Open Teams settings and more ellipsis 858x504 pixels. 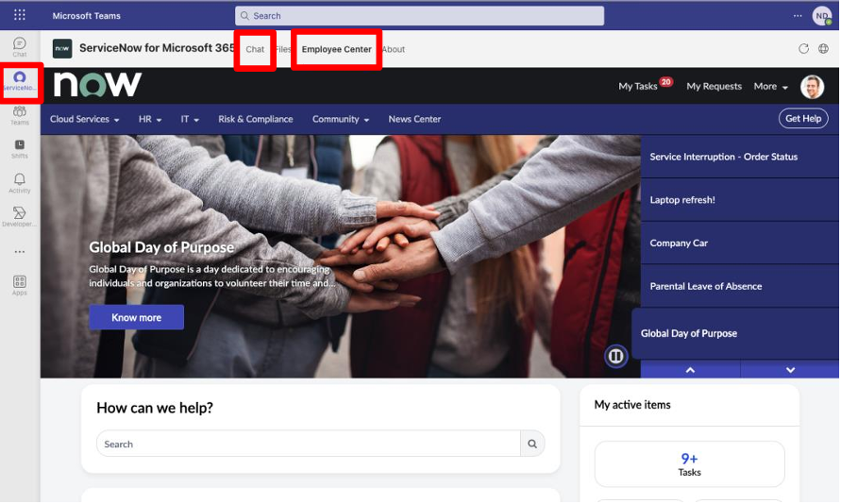click(798, 16)
